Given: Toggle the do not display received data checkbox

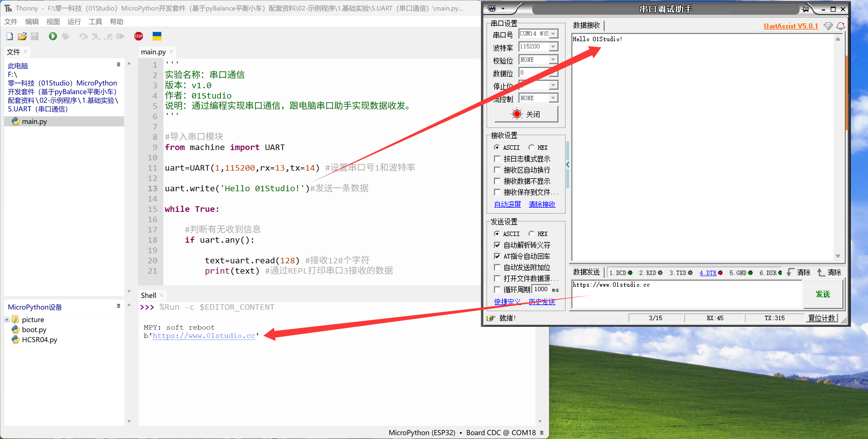Looking at the screenshot, I should (x=497, y=181).
